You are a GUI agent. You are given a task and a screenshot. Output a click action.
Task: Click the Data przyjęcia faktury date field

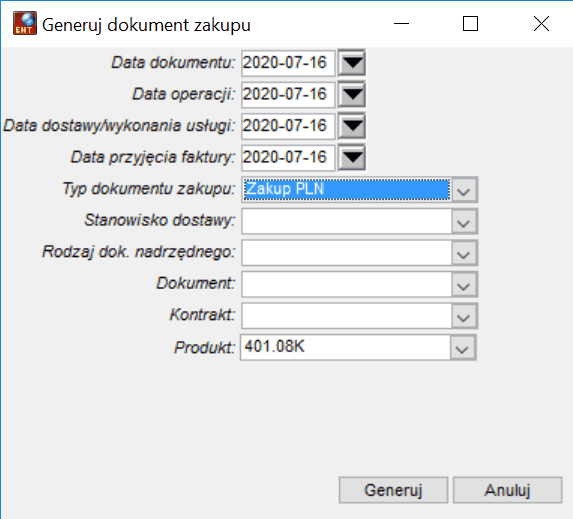[x=288, y=158]
